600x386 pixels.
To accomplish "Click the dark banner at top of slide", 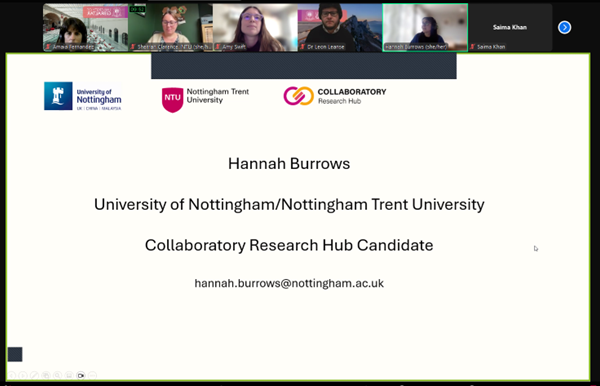I will (x=303, y=66).
